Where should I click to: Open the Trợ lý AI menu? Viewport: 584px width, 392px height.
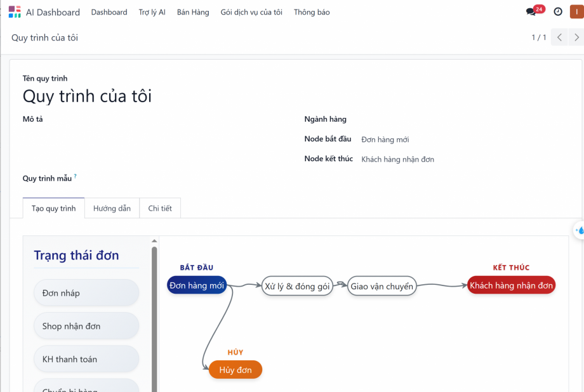152,12
